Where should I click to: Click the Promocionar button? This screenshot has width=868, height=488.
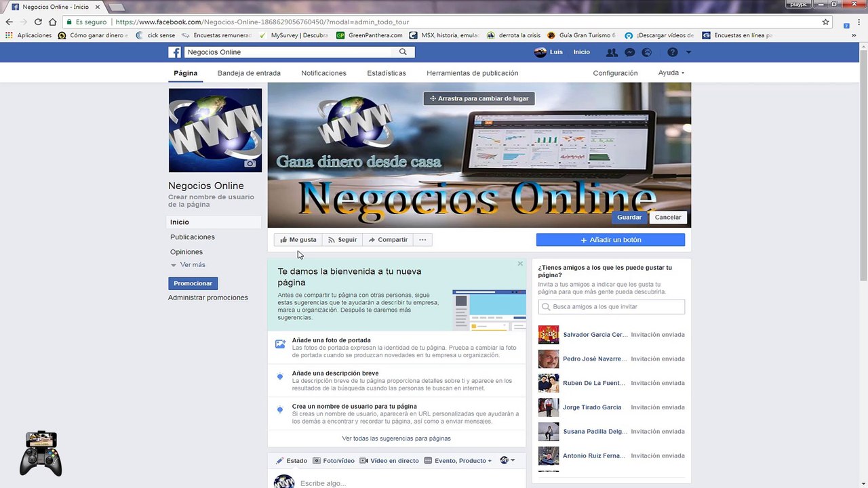click(193, 283)
